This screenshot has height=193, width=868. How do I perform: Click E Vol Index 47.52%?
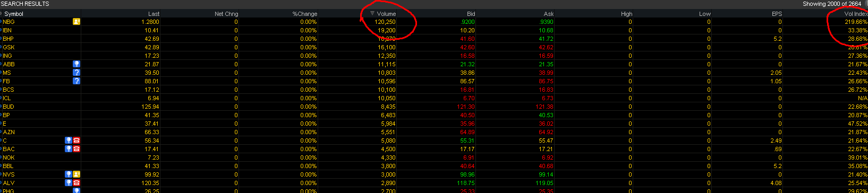coord(857,124)
